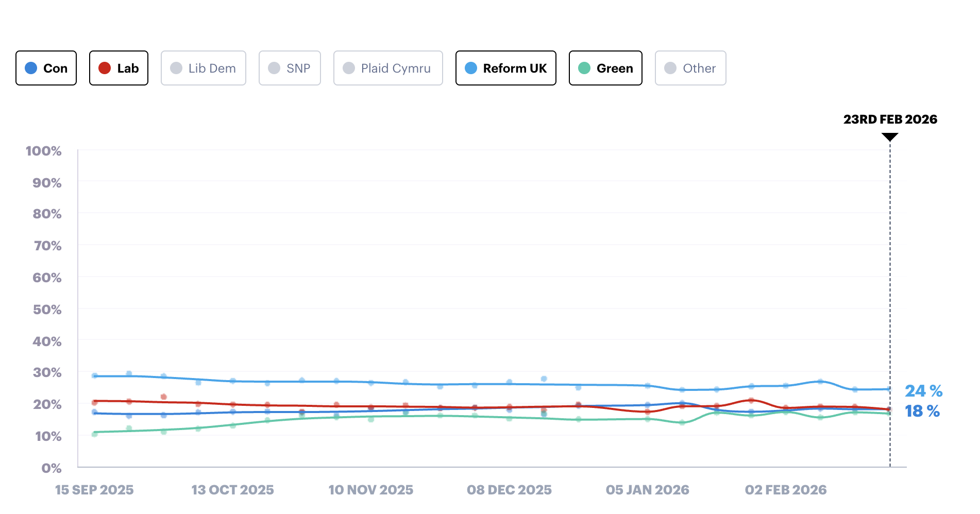Click the blue 24% value label
Screen dimensions: 980x514
click(x=924, y=391)
